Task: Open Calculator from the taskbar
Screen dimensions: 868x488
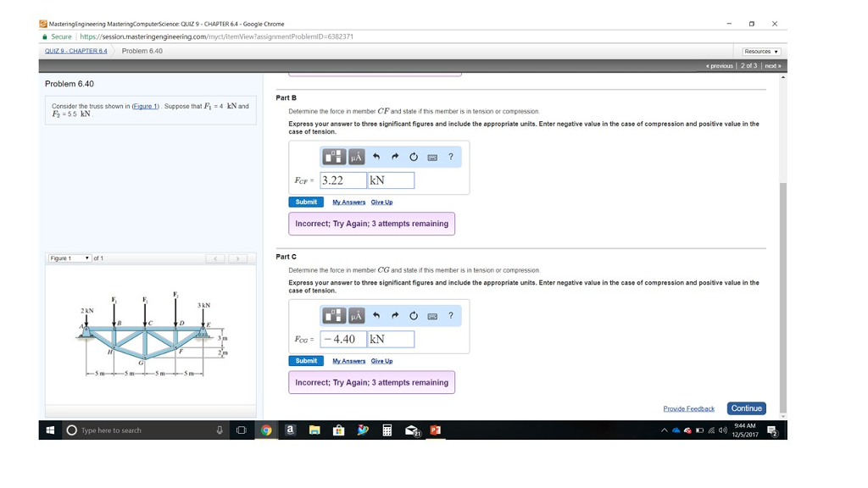Action: click(x=386, y=430)
